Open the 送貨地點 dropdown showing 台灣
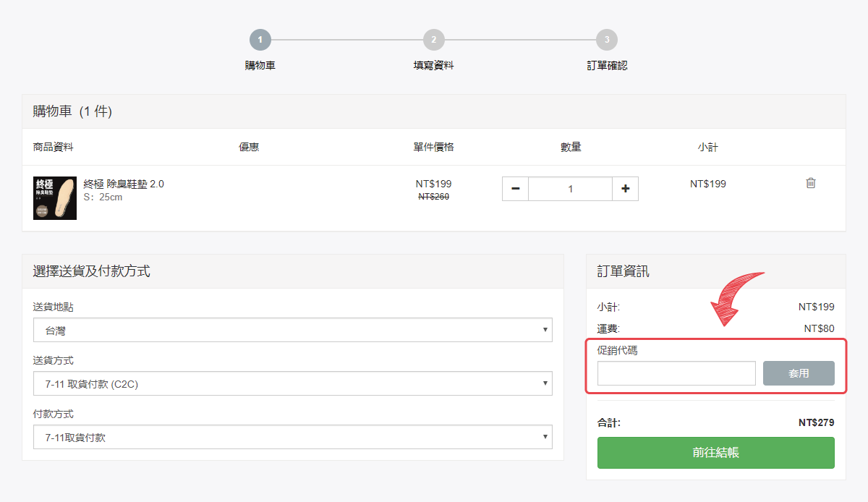868x502 pixels. (x=292, y=331)
